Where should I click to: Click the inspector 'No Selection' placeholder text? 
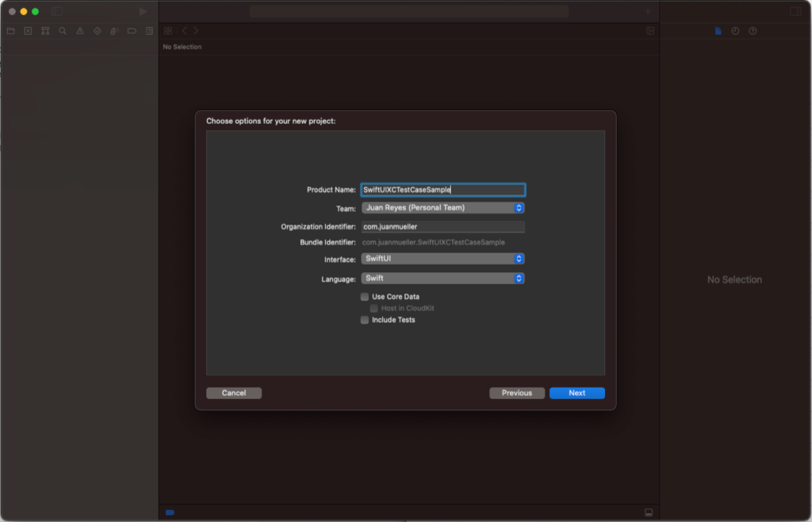pos(734,279)
